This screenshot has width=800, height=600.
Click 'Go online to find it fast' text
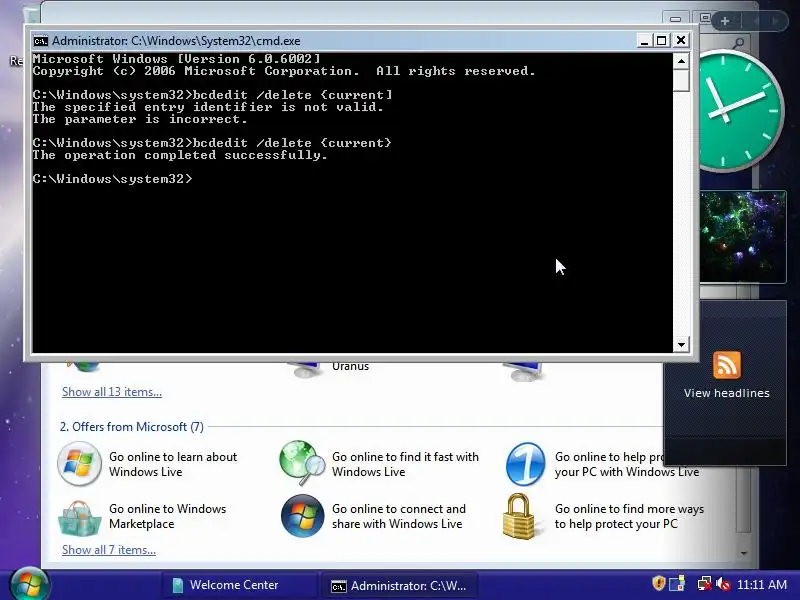405,464
